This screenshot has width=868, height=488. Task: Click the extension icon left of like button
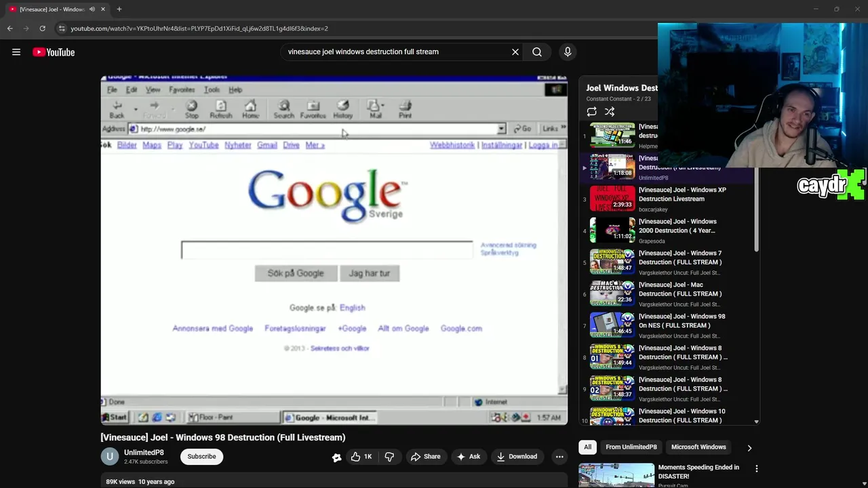tap(336, 457)
